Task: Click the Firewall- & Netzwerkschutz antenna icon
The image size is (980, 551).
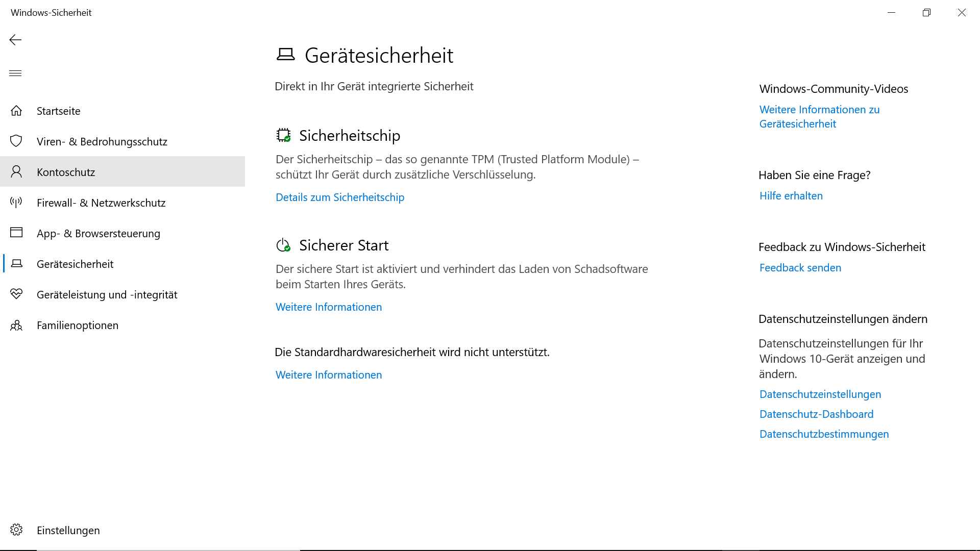Action: [x=16, y=203]
